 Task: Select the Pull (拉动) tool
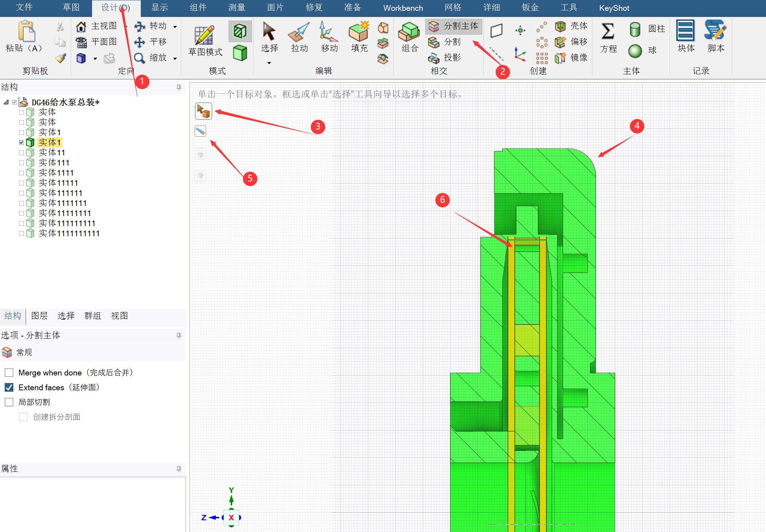pos(299,37)
